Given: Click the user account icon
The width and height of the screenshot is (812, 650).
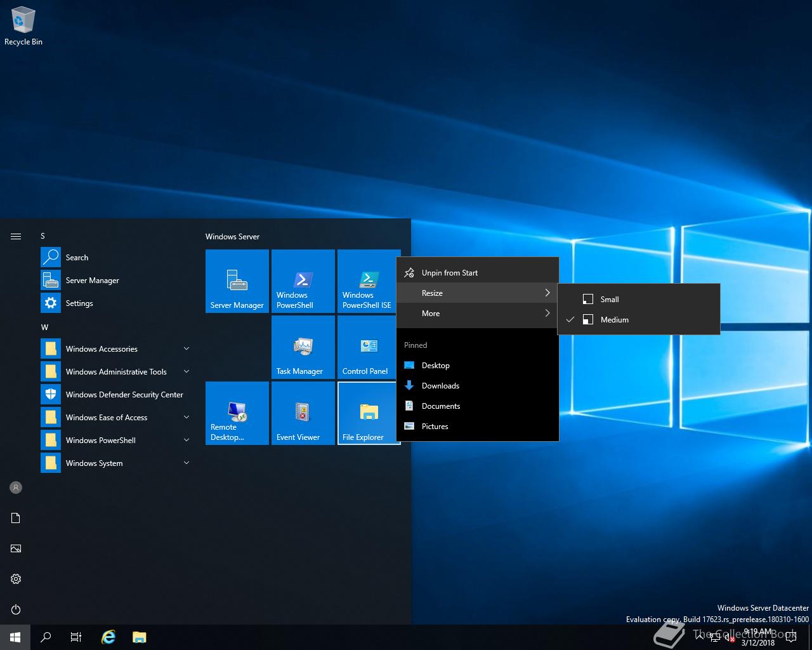Looking at the screenshot, I should coord(16,487).
